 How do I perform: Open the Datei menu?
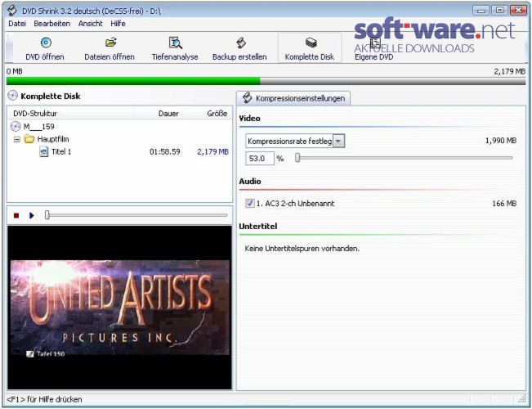17,24
